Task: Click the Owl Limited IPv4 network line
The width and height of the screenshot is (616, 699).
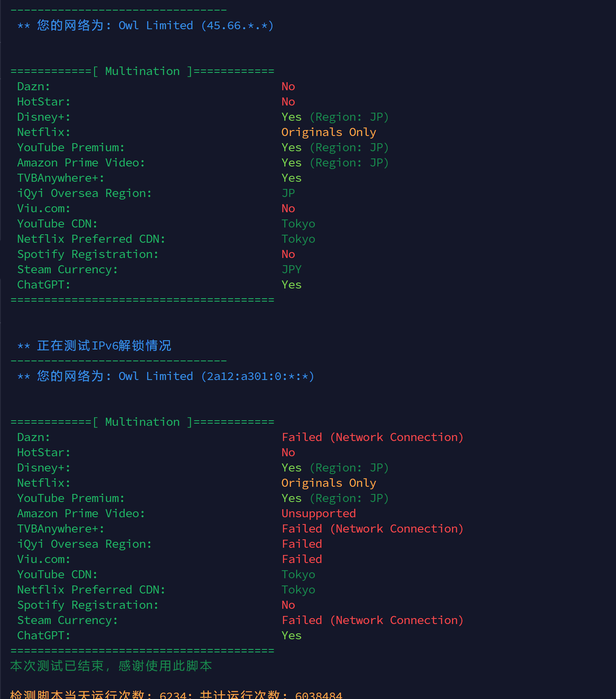Action: point(145,25)
